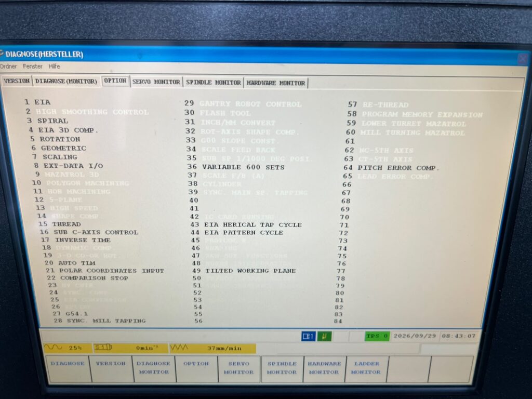Select option 7 SCALING

pyautogui.click(x=55, y=157)
